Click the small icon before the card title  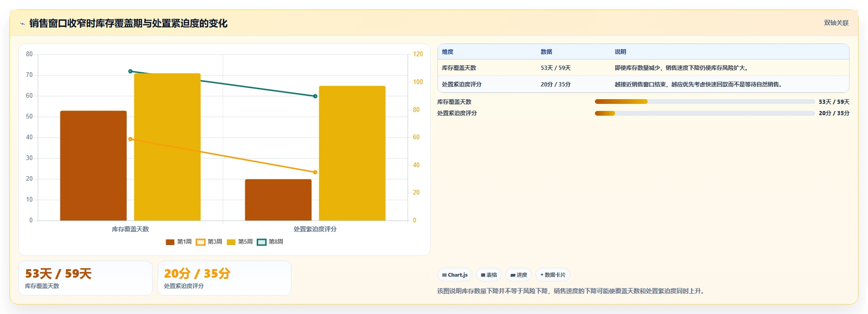point(22,24)
